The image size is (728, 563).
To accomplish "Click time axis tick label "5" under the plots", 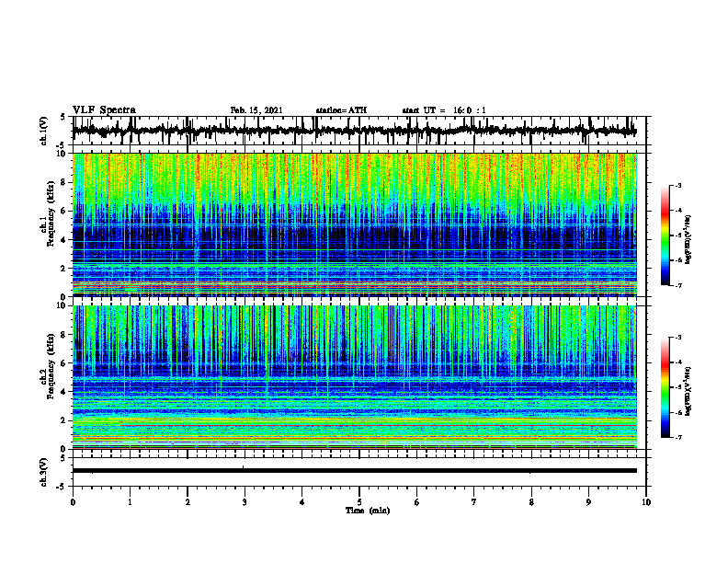I will [359, 502].
